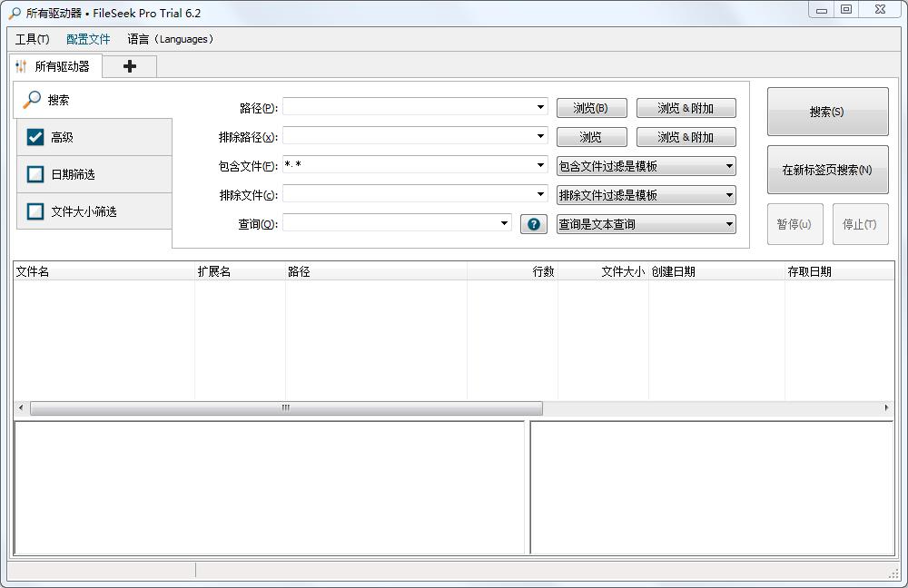Screen dimensions: 908x588
Task: Open the 排除路径 dropdown arrow
Action: click(542, 136)
